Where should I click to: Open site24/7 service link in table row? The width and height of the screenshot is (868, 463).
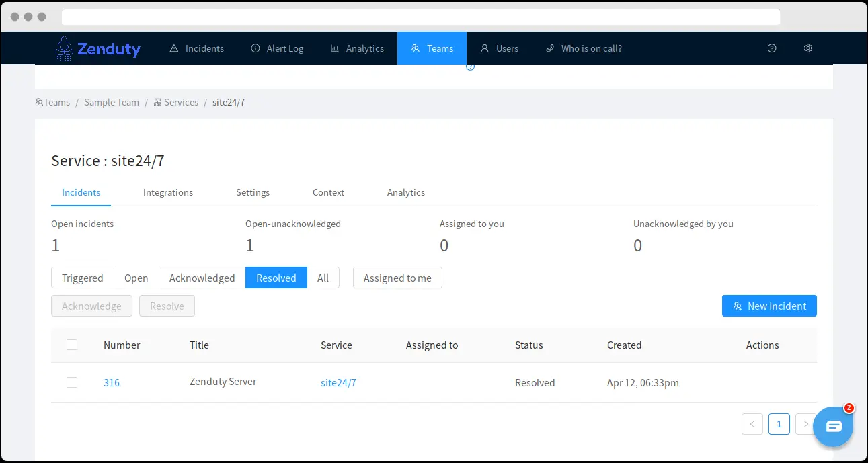(338, 382)
